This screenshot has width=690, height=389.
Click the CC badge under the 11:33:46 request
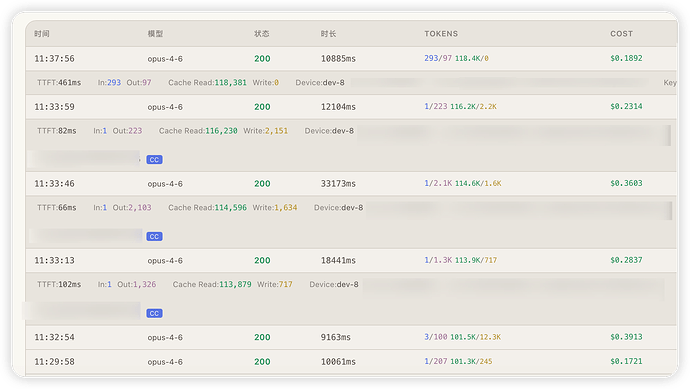click(154, 237)
